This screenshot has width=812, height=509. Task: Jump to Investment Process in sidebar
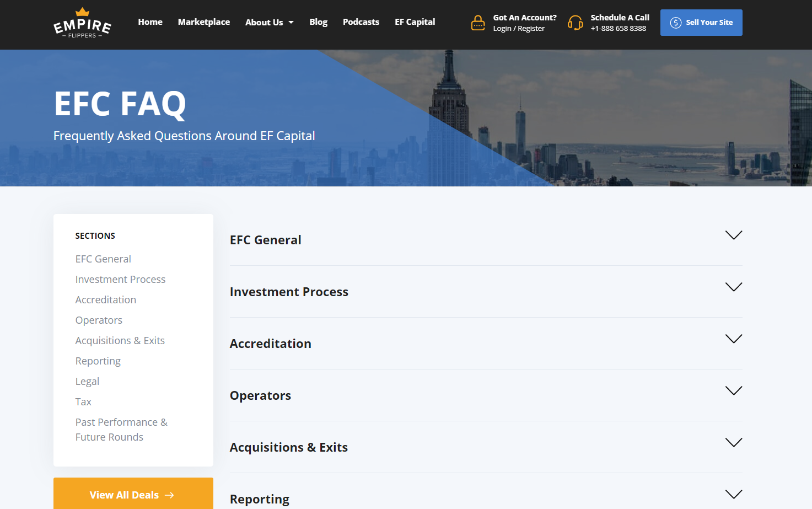[x=120, y=280]
